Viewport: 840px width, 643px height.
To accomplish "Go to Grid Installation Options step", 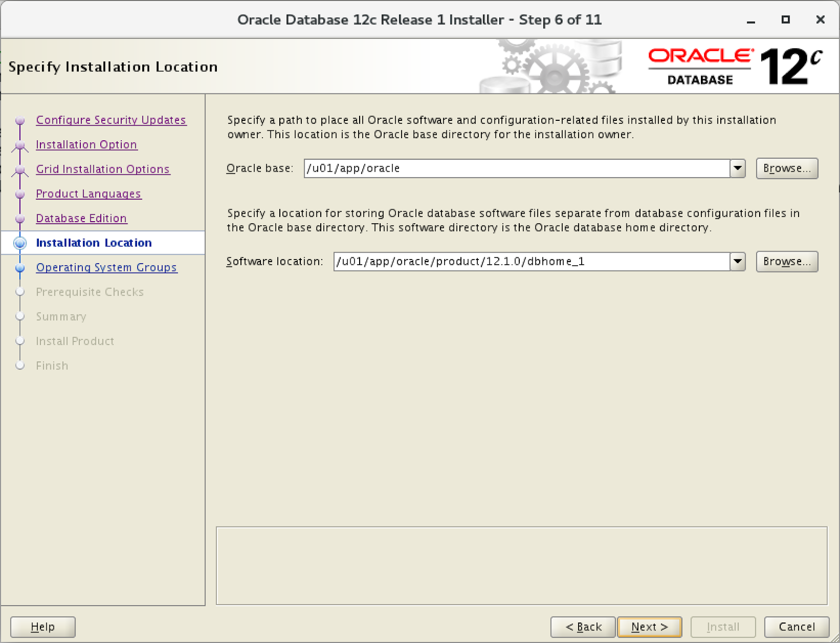I will [x=103, y=169].
